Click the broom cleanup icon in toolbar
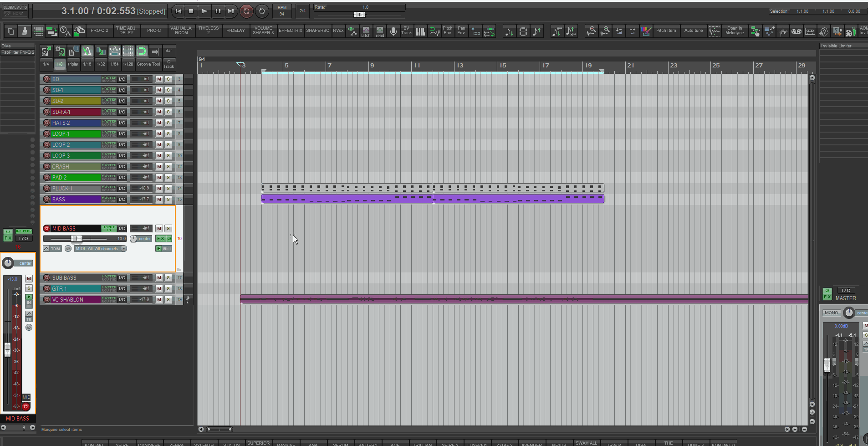 pyautogui.click(x=25, y=31)
